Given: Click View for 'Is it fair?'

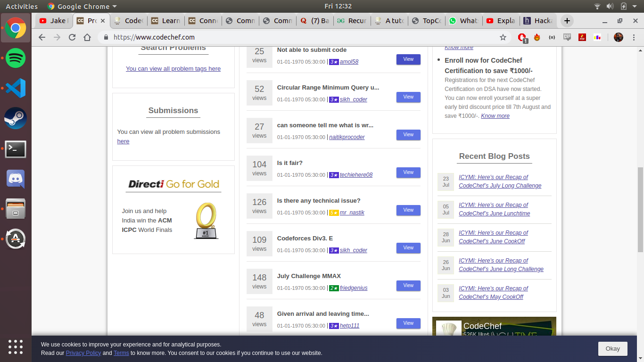Looking at the screenshot, I should (x=408, y=173).
